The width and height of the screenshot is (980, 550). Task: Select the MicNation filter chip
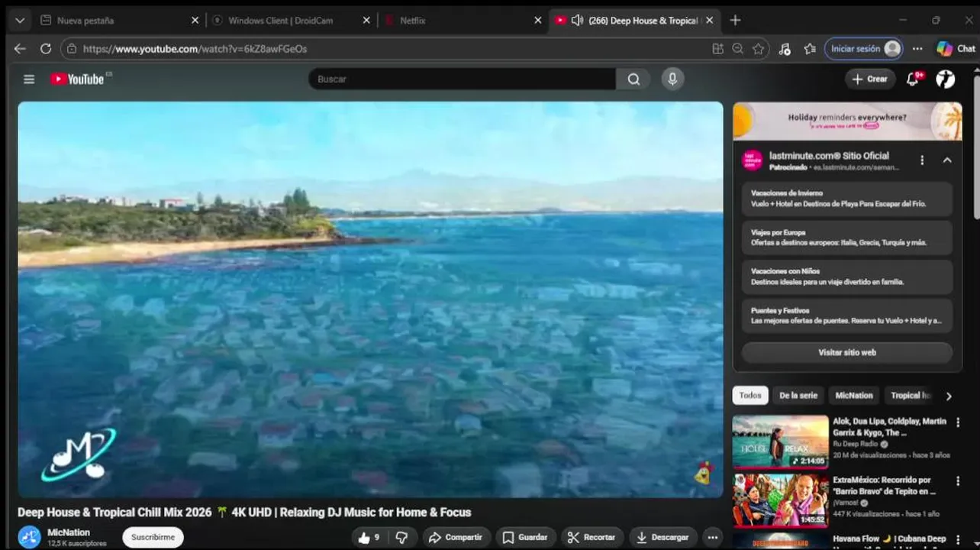pyautogui.click(x=854, y=396)
